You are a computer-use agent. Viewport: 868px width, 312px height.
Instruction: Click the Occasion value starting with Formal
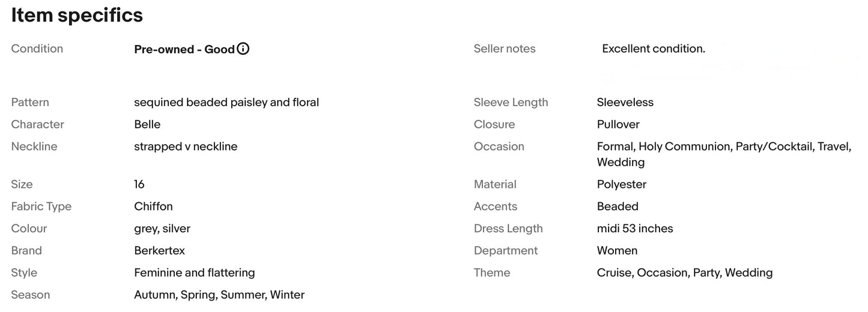[x=724, y=154]
